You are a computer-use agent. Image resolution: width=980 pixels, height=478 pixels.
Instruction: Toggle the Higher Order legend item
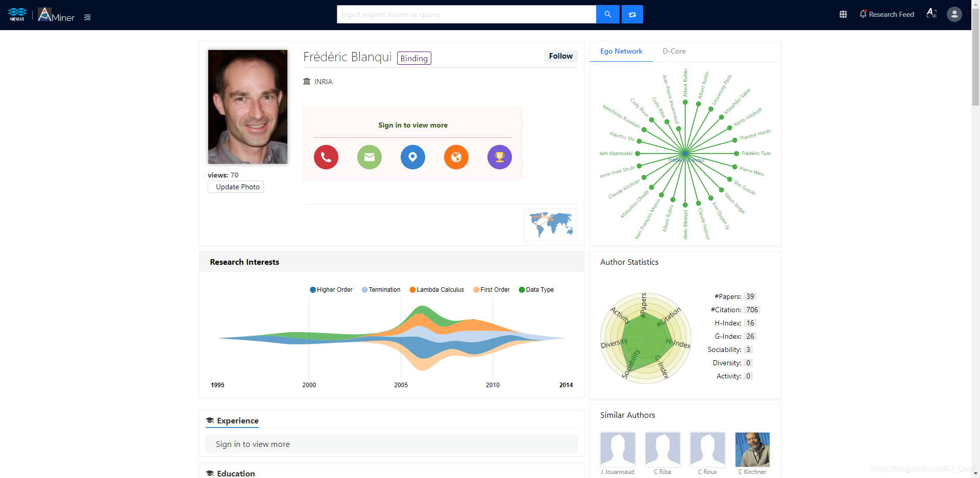click(x=331, y=290)
